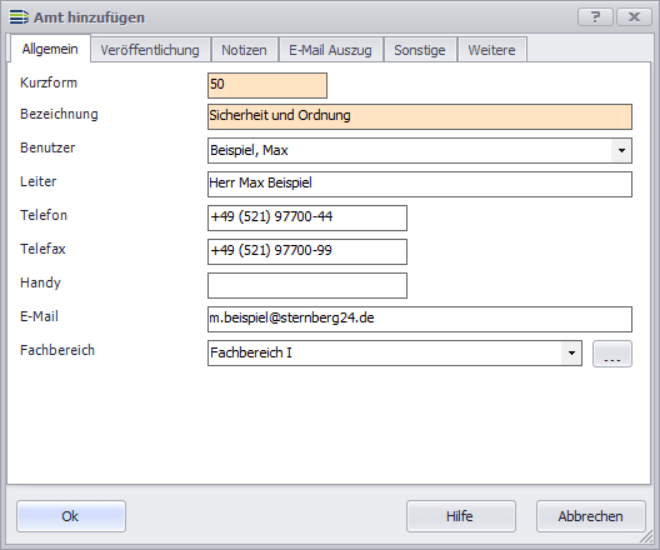Open the Weitere tab

[x=492, y=50]
